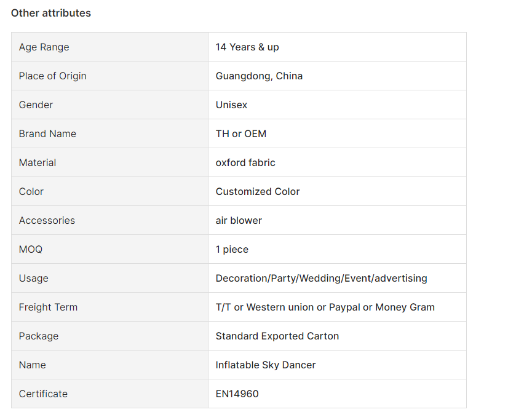Viewport: 532px width, 420px height.
Task: Click the 'Unisex' value cell
Action: [x=337, y=105]
